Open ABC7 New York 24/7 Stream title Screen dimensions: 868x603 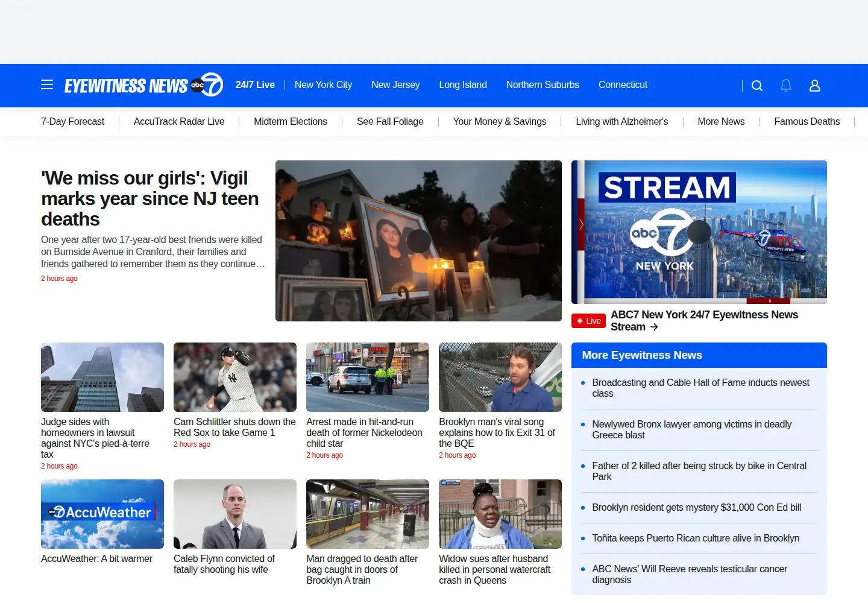click(704, 321)
